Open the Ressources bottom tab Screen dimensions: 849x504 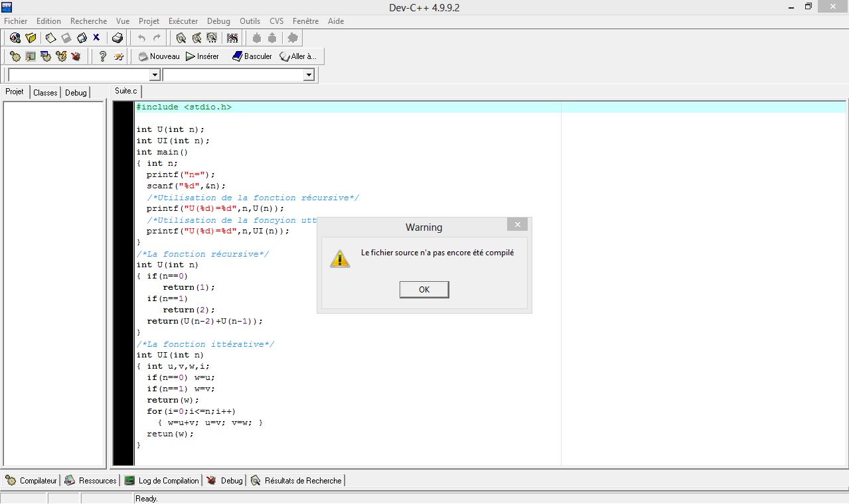tap(90, 480)
